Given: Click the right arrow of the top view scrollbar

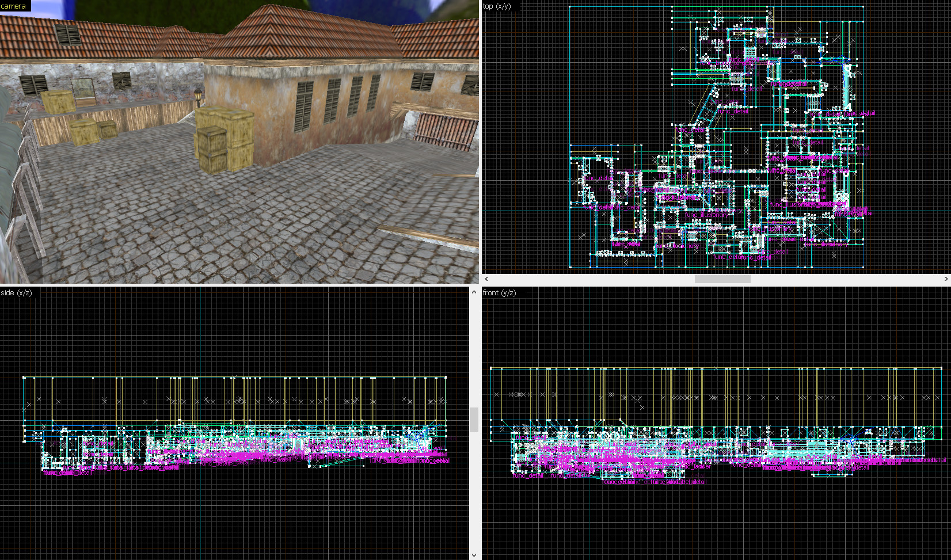Looking at the screenshot, I should pyautogui.click(x=946, y=279).
